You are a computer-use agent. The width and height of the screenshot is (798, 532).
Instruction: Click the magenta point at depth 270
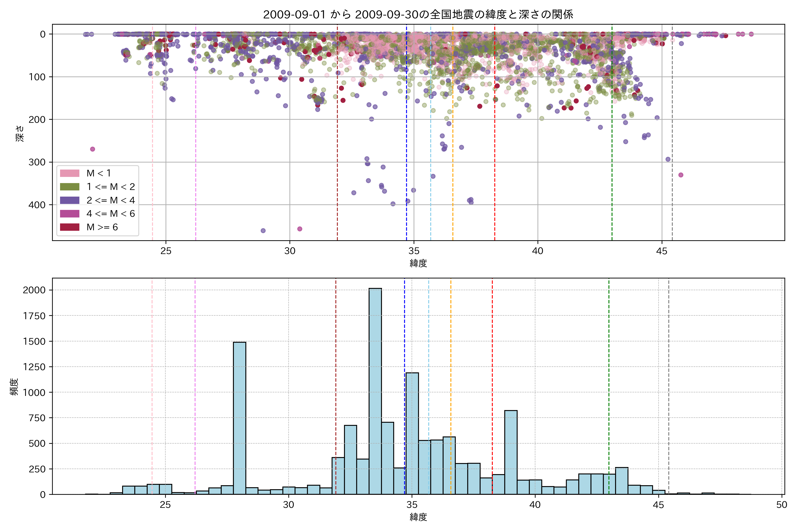point(92,149)
